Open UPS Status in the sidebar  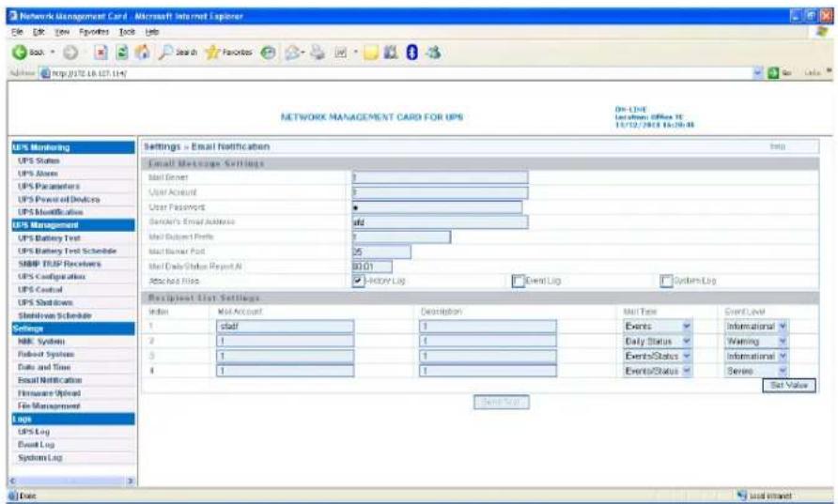pos(39,160)
